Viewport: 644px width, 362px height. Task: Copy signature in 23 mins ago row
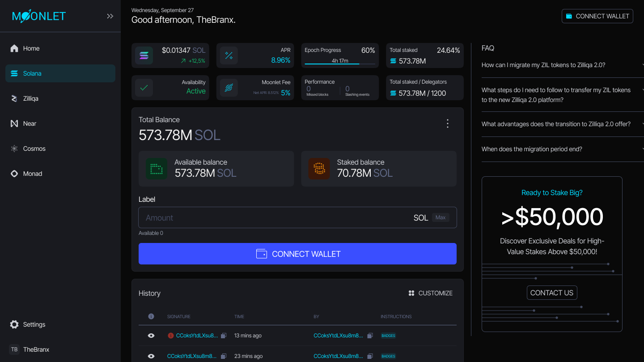click(x=224, y=356)
